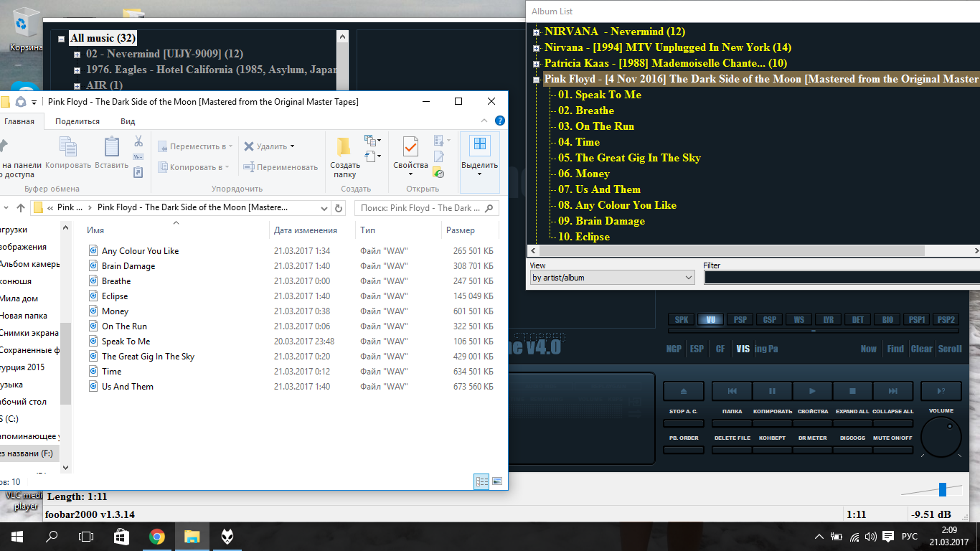Open Windows Start menu
980x551 pixels.
coord(17,536)
